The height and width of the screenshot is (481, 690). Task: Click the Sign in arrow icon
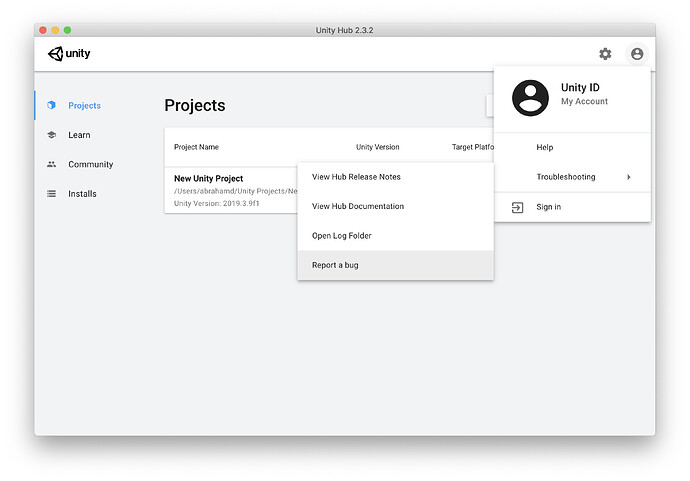[x=518, y=207]
